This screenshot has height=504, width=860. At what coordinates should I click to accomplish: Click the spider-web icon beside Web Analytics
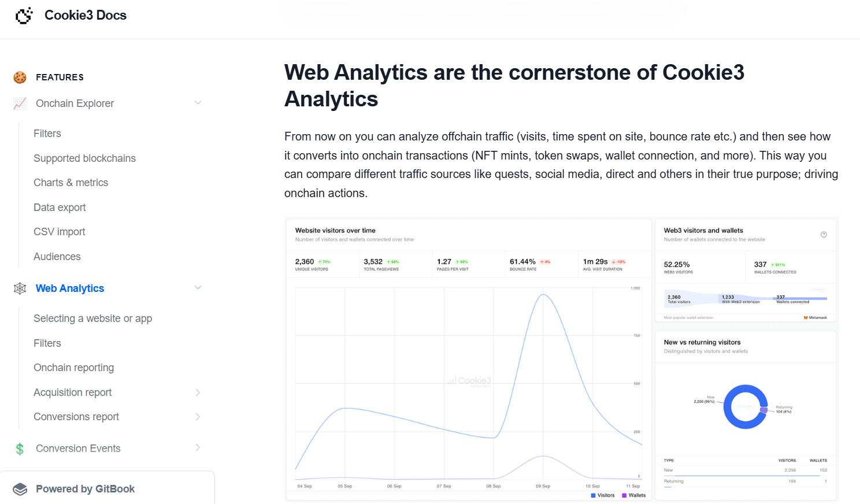tap(20, 288)
